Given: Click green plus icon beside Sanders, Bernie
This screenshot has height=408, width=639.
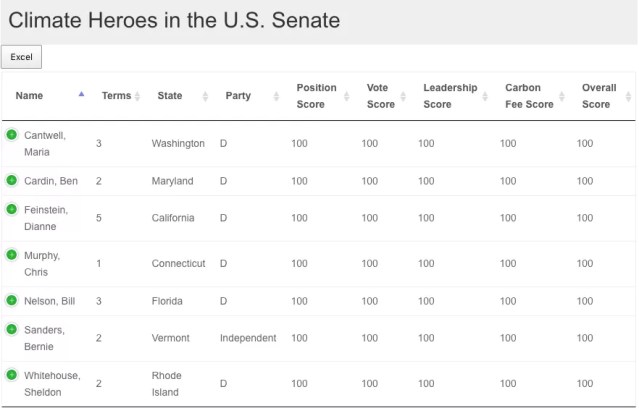Looking at the screenshot, I should [x=11, y=329].
